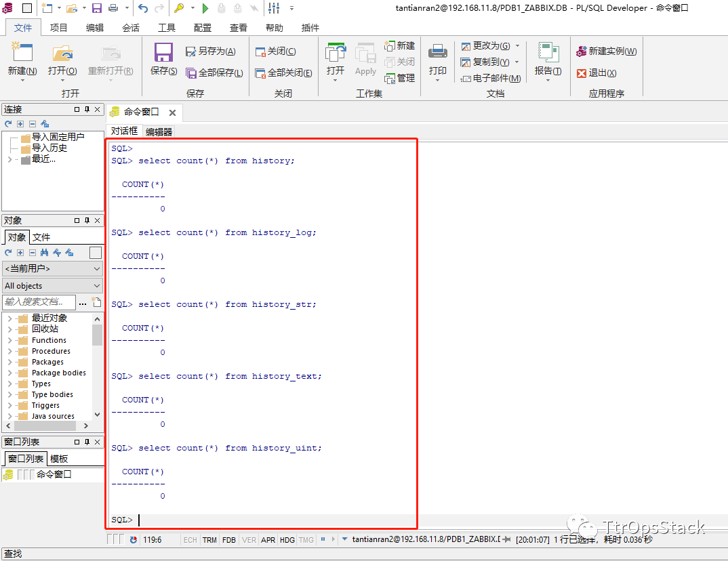Viewport: 728px width, 561px height.
Task: Click inside the 输入搜索文档 search field
Action: point(39,302)
